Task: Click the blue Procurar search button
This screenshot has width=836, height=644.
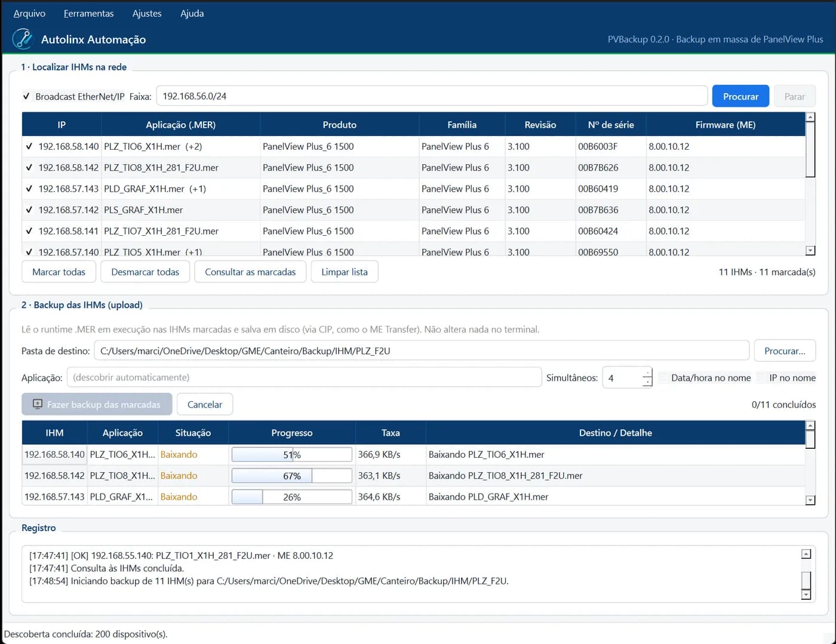Action: (740, 96)
